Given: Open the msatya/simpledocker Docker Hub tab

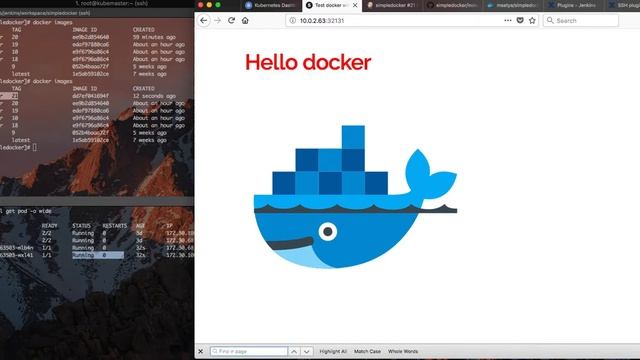Looking at the screenshot, I should coord(513,5).
